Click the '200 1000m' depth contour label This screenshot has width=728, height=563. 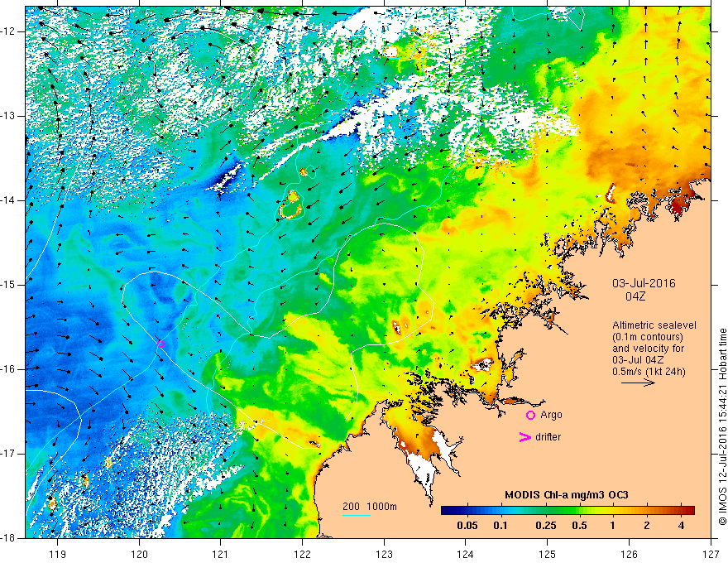coord(370,507)
